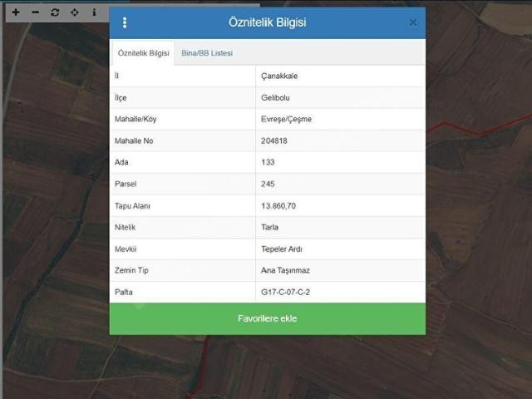Click the Mahalle No row label

[x=134, y=140]
